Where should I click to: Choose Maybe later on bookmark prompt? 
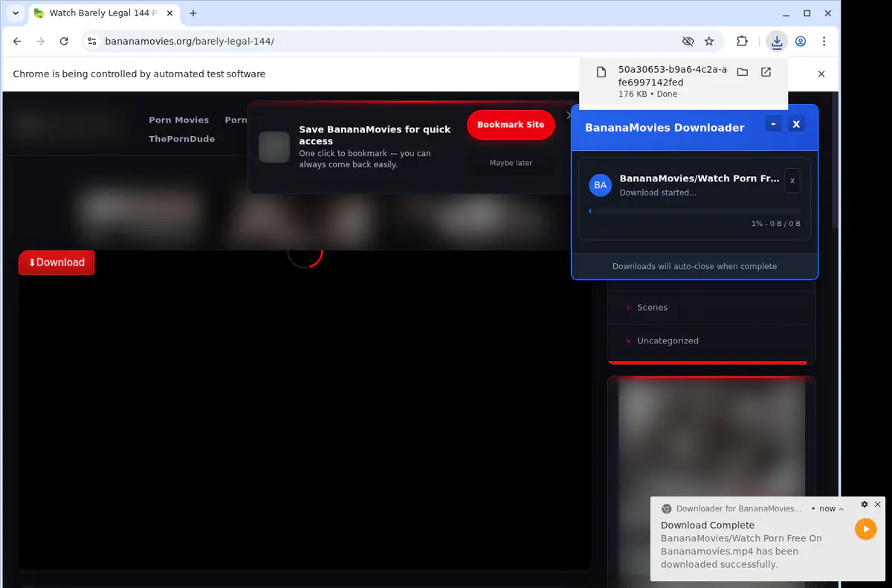(x=511, y=163)
